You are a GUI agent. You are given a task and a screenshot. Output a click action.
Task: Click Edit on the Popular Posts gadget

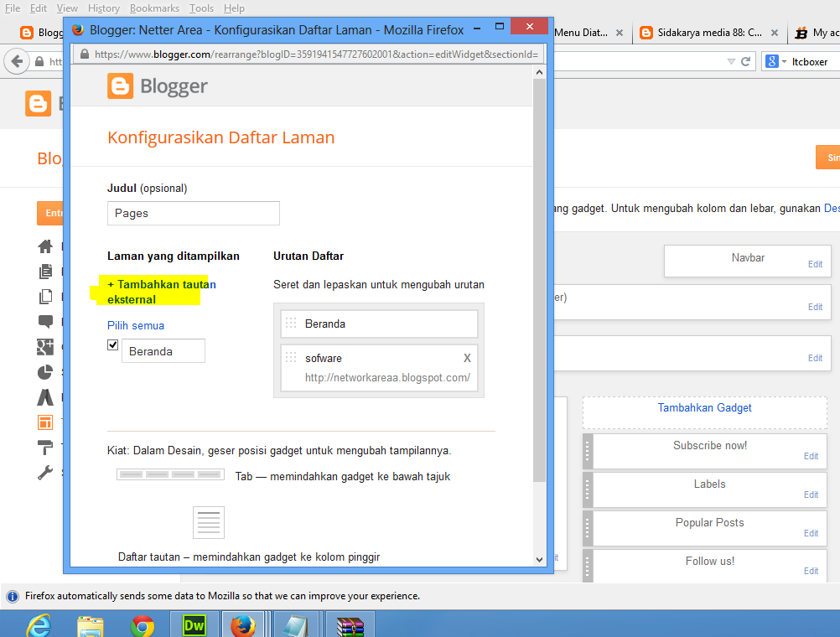(x=811, y=533)
